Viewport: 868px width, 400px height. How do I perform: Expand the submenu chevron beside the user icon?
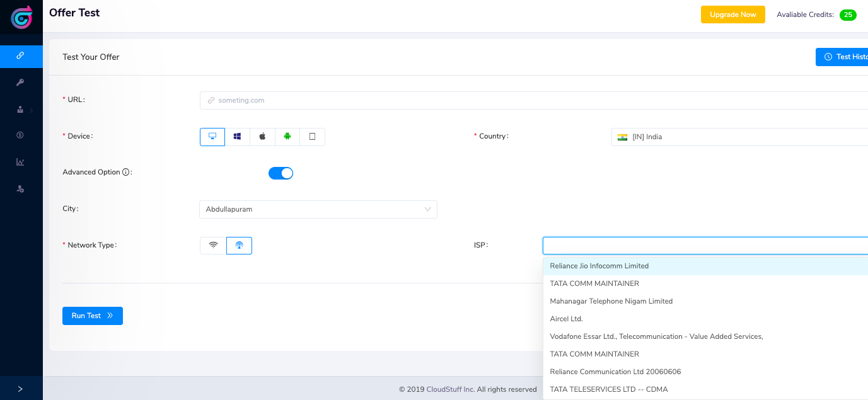(32, 110)
